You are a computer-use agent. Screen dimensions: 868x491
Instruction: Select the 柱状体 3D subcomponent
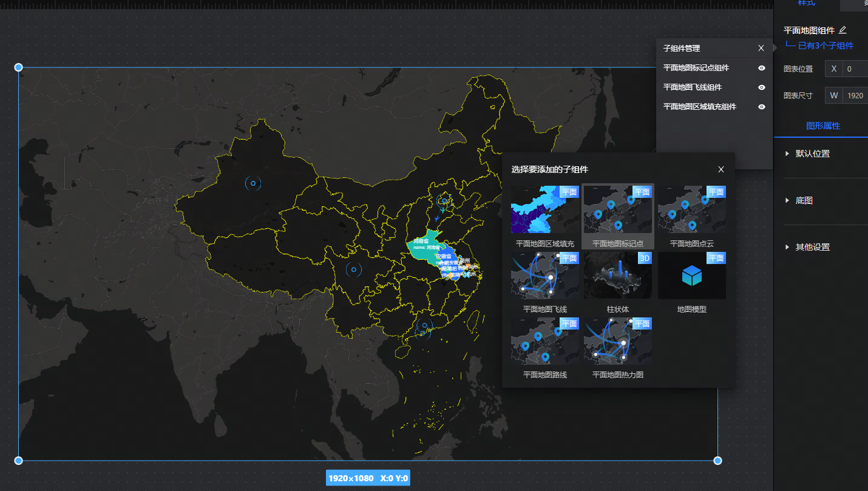[617, 276]
